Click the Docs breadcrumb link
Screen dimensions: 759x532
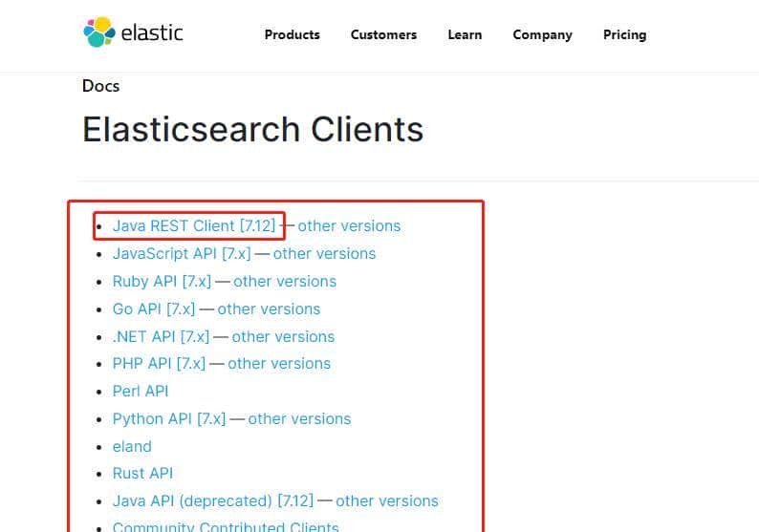click(100, 86)
